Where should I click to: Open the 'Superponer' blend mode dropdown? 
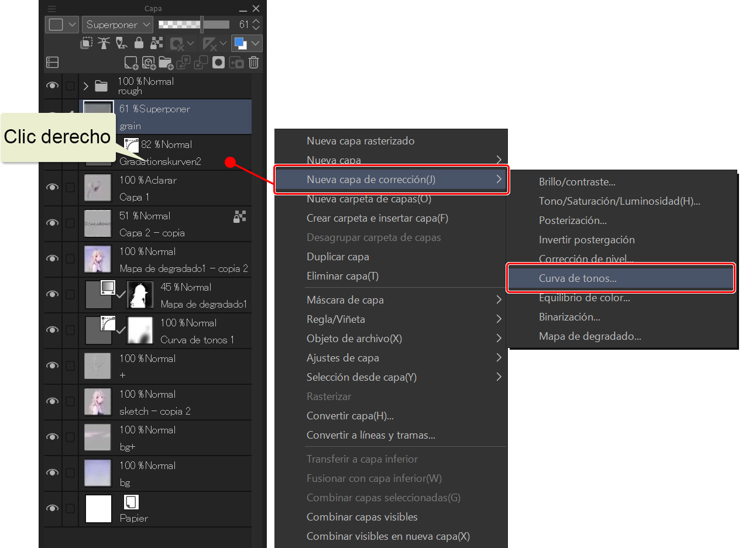pos(118,25)
